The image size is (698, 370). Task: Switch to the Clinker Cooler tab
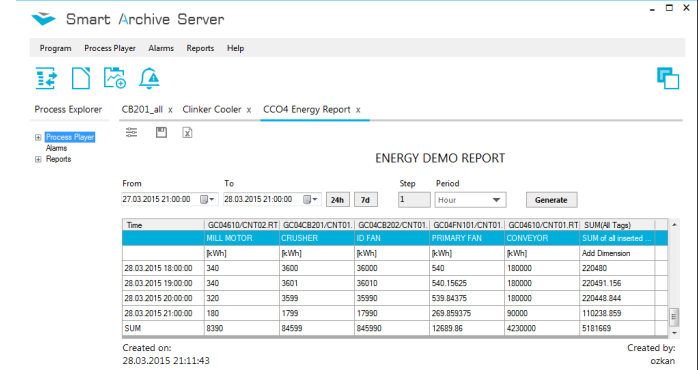click(x=212, y=110)
